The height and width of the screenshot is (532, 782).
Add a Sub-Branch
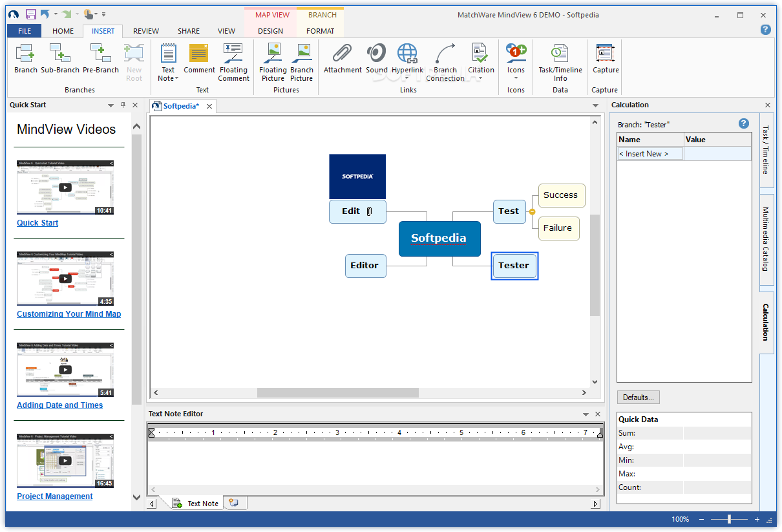click(x=60, y=59)
